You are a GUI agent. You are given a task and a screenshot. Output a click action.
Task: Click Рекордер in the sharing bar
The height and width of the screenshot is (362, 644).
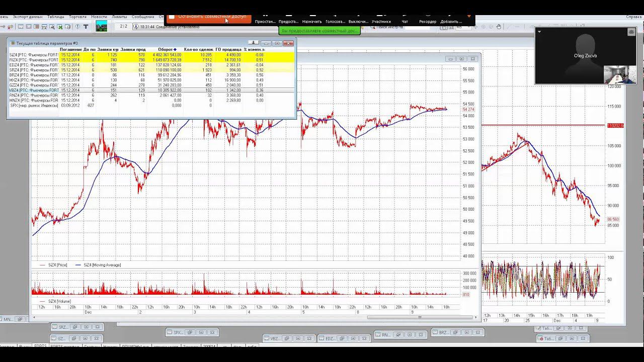point(428,19)
